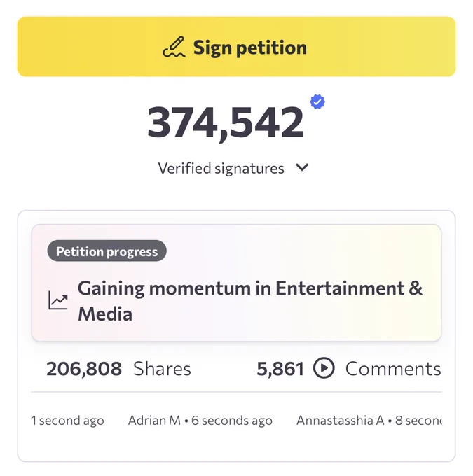
Task: Click the 5,861 comments count
Action: [x=280, y=369]
